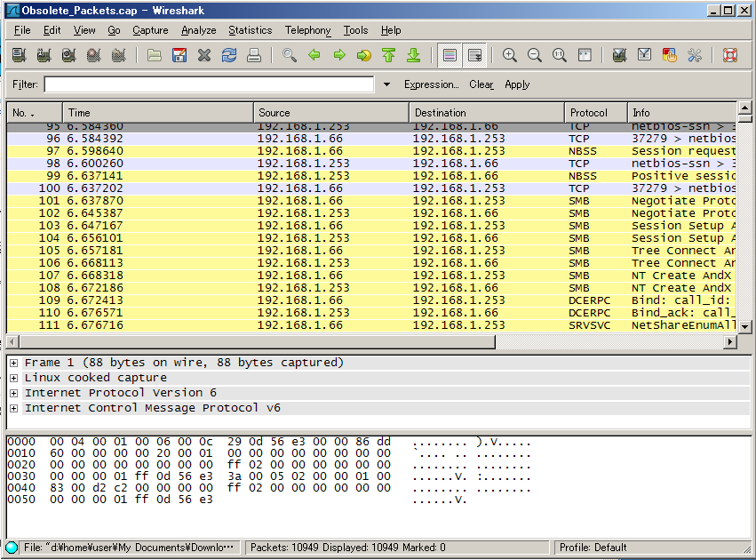Find a packet magnifier icon
Image resolution: width=756 pixels, height=560 pixels.
pos(290,55)
